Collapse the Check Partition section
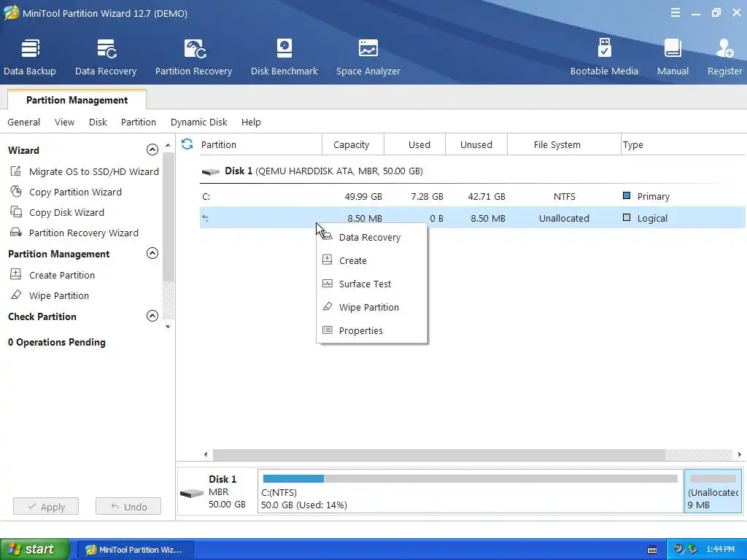Image resolution: width=747 pixels, height=560 pixels. coord(152,316)
